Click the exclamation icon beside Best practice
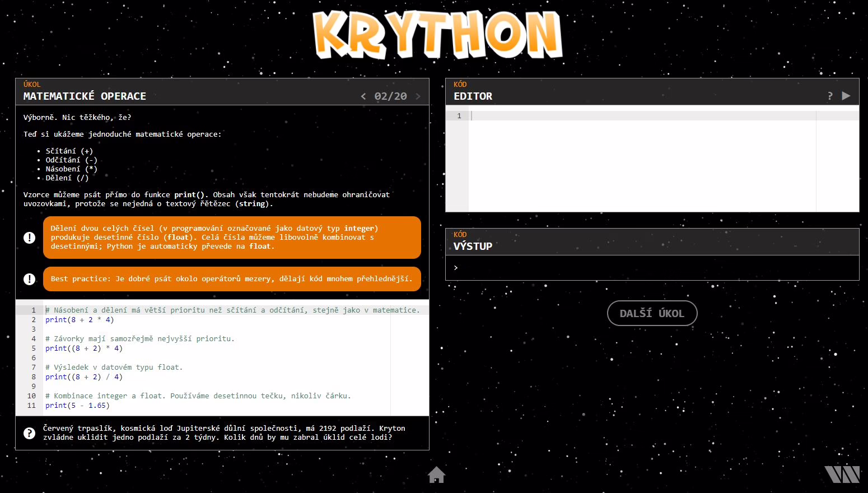The width and height of the screenshot is (868, 493). [30, 279]
